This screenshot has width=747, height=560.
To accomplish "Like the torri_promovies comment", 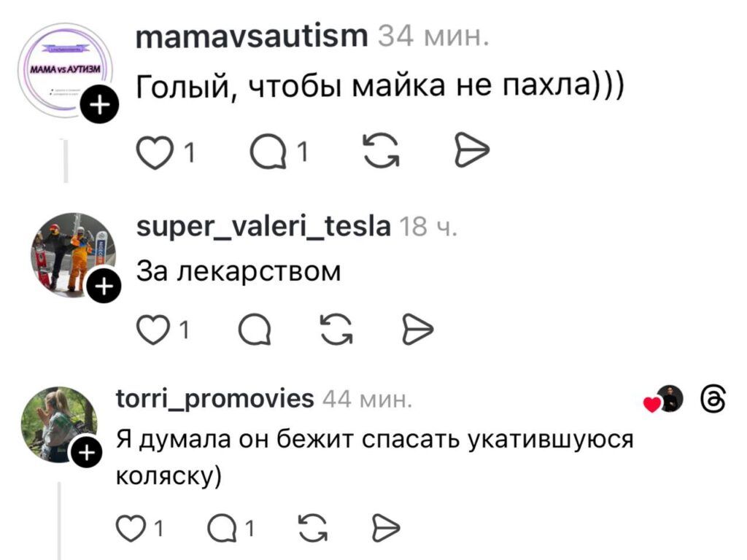I will click(132, 527).
